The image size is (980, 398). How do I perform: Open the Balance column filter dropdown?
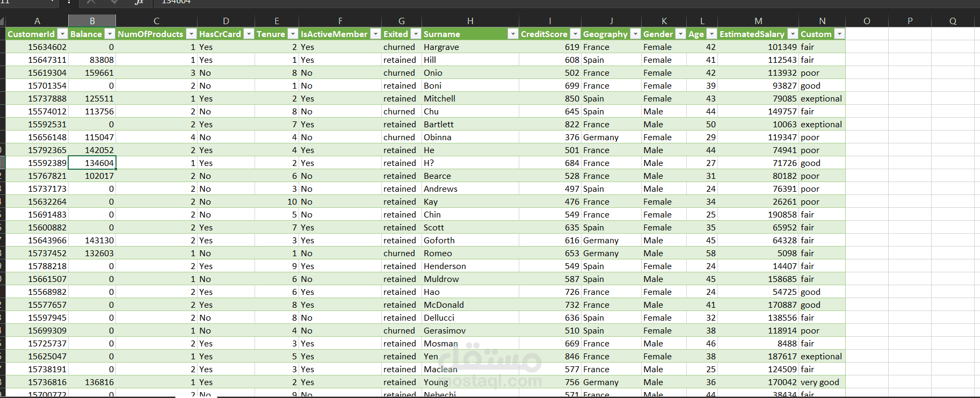pos(110,34)
